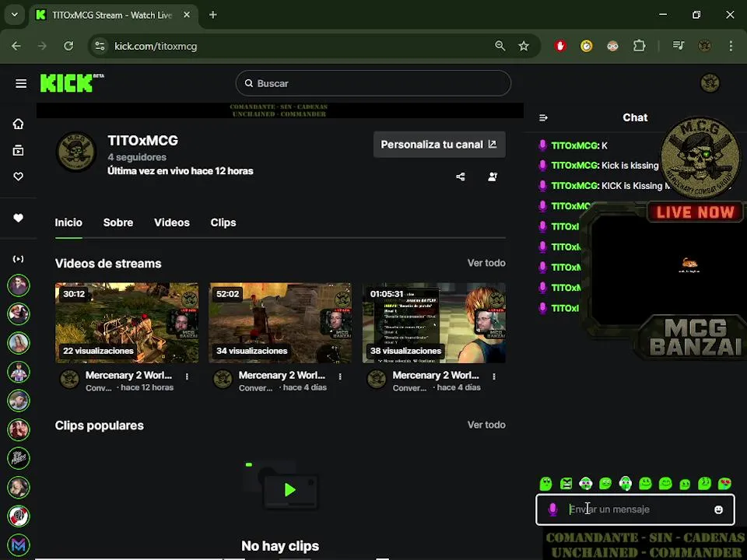This screenshot has width=747, height=560.
Task: Open Following outline heart icon in sidebar
Action: (x=18, y=177)
